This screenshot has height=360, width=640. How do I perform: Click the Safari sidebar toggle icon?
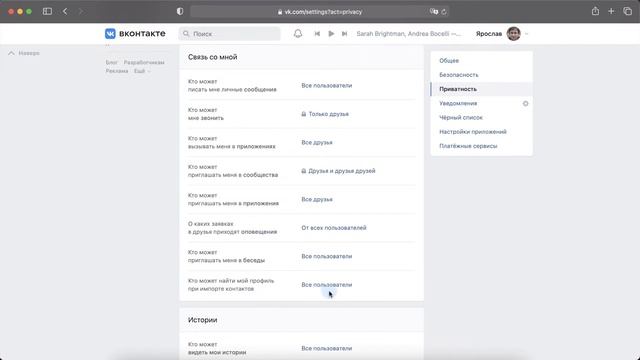click(47, 11)
